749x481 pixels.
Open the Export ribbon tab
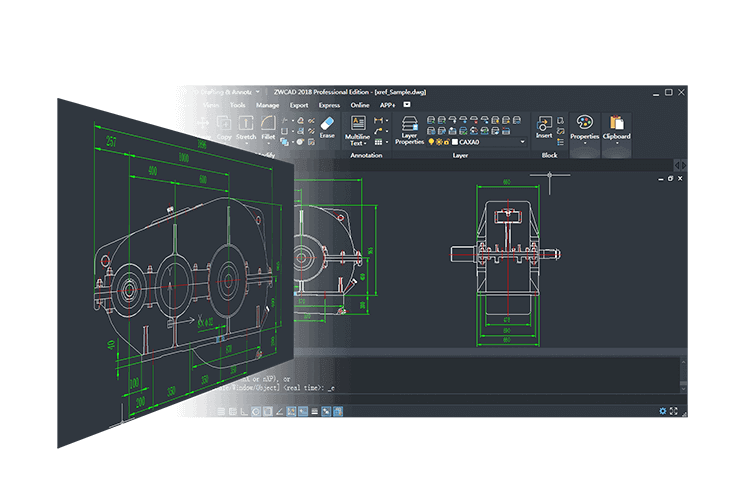(x=299, y=105)
